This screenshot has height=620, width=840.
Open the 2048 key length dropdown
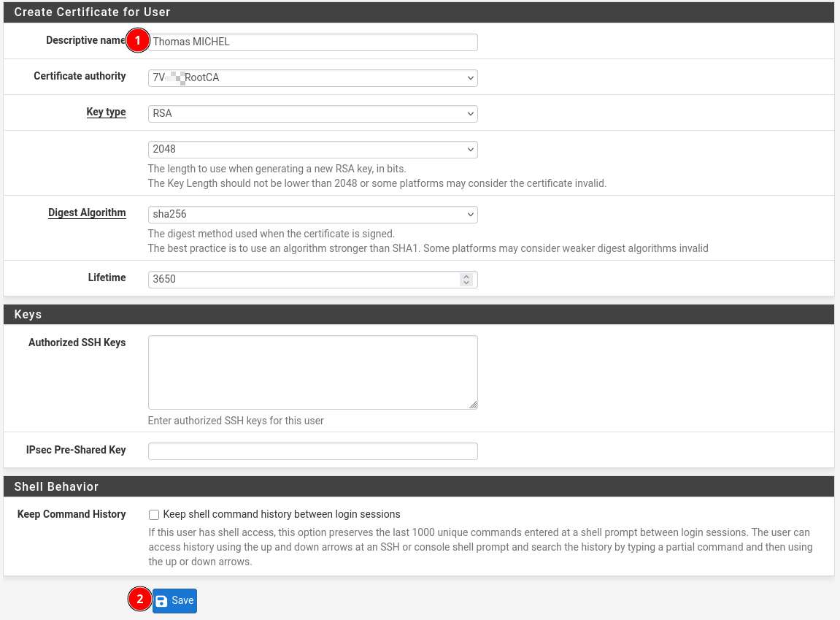click(x=312, y=149)
